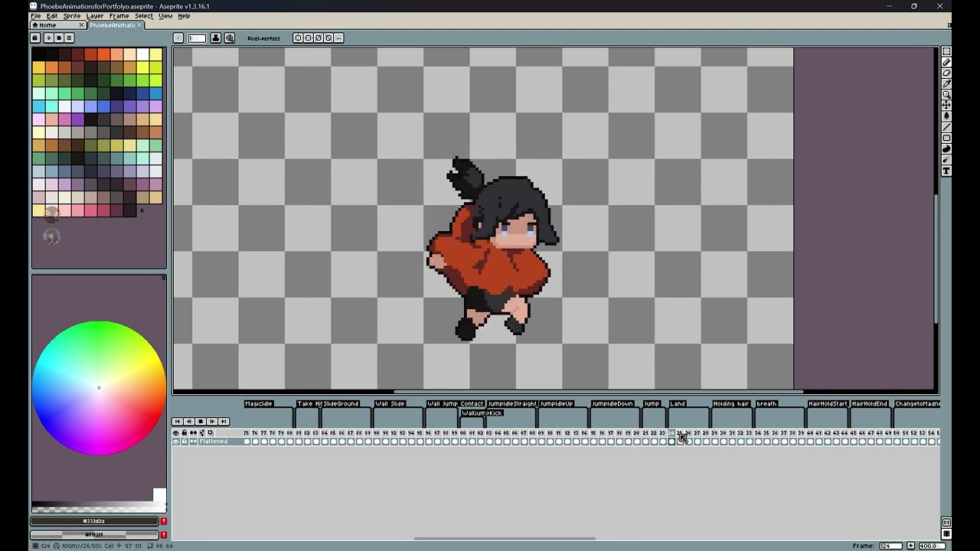Go to the first frame
The image size is (980, 551).
point(177,422)
